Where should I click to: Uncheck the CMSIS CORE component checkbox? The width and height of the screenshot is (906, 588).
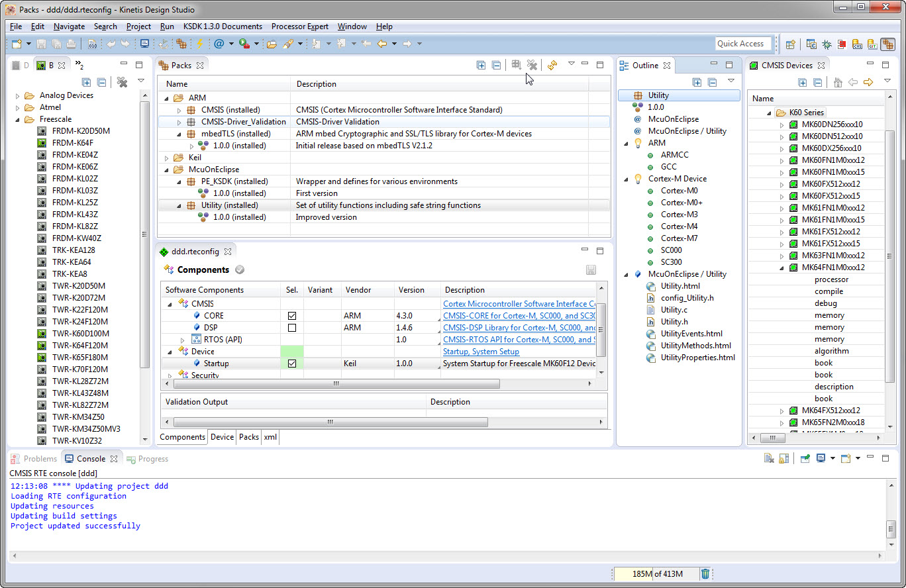pyautogui.click(x=292, y=316)
